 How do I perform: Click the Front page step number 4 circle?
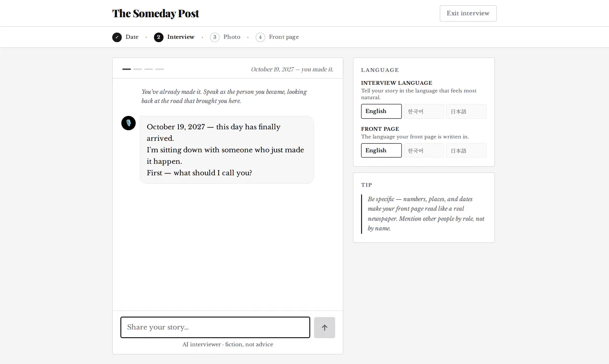[x=260, y=37]
